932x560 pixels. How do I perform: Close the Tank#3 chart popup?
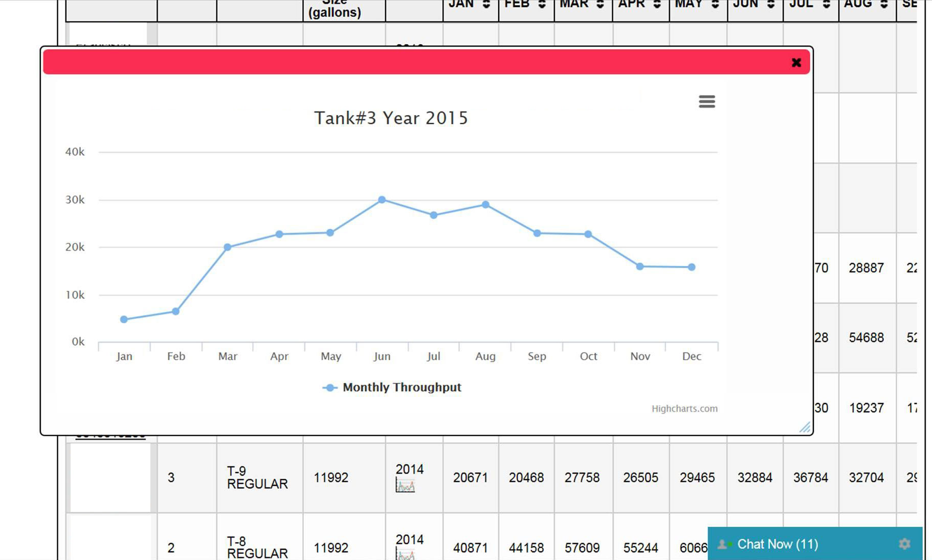point(796,62)
